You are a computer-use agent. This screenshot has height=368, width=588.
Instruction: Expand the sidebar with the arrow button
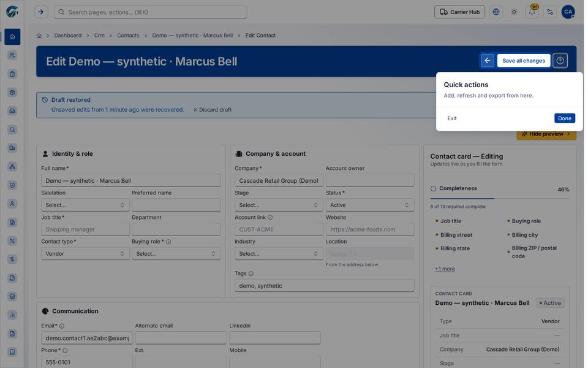coord(41,12)
